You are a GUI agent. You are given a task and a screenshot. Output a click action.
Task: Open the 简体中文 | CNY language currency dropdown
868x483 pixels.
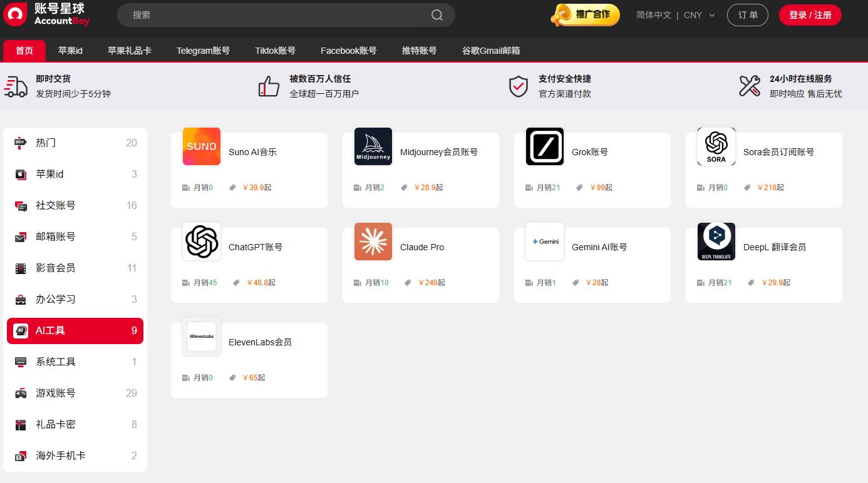point(676,15)
